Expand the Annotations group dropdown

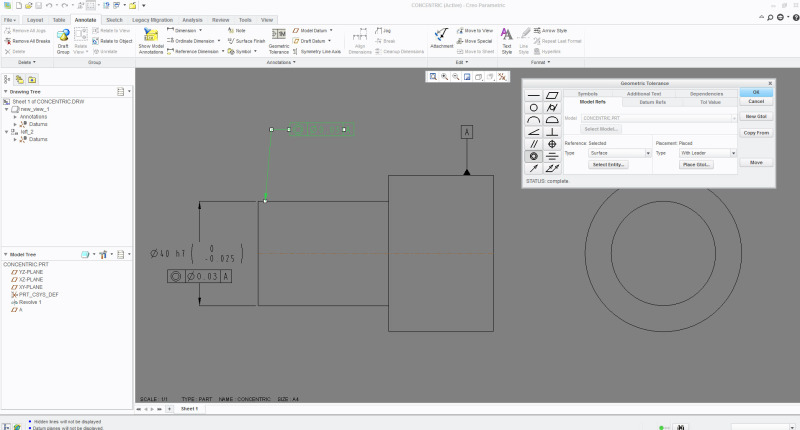(281, 62)
